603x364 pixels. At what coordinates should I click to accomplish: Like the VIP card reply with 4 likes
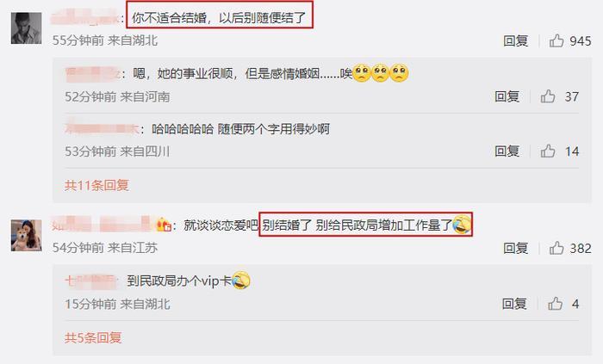point(555,304)
